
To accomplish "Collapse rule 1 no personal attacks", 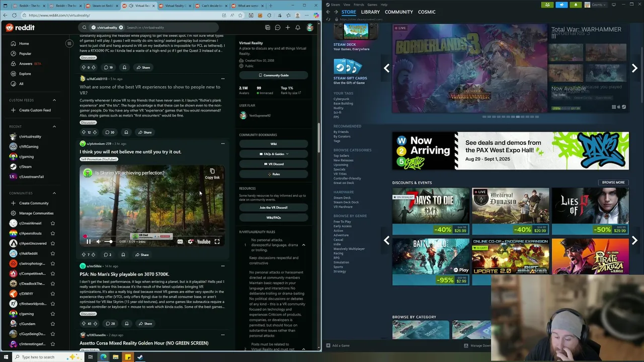I will tap(303, 245).
